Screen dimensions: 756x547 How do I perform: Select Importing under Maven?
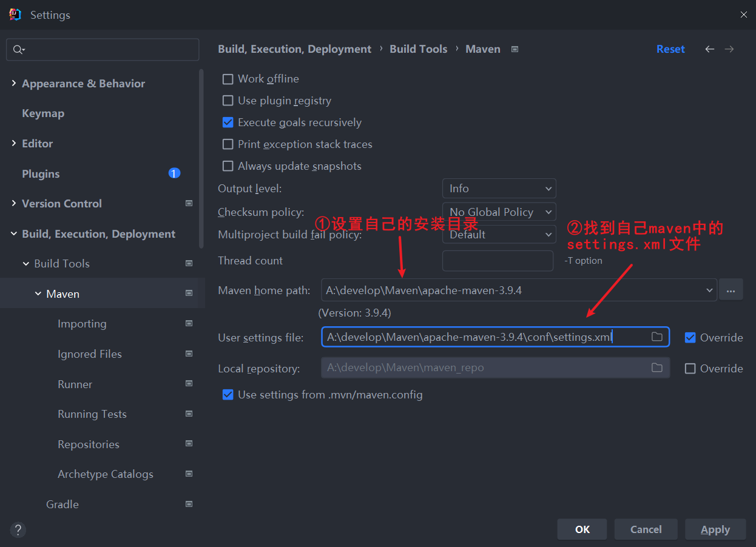[82, 324]
